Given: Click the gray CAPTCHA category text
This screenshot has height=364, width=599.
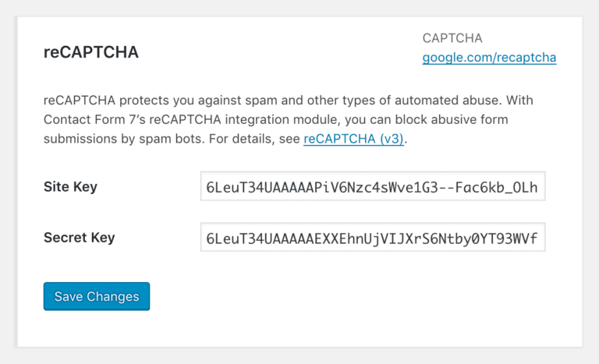Looking at the screenshot, I should click(x=452, y=38).
